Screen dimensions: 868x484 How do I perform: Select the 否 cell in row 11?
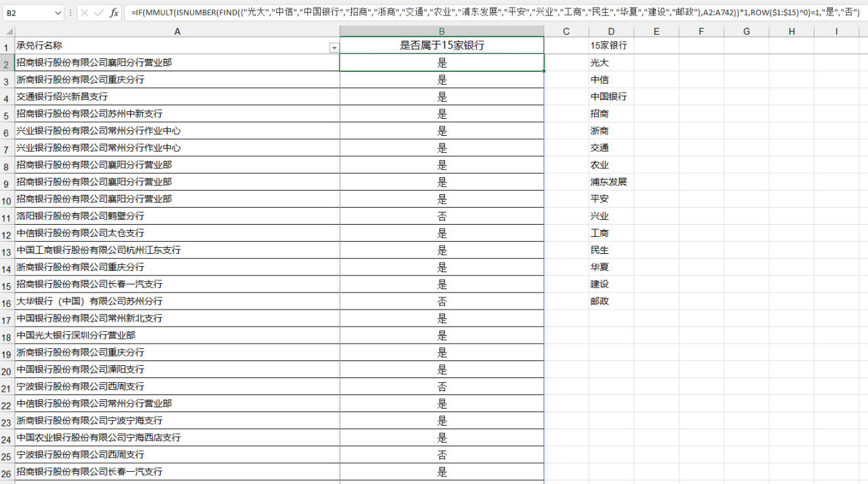point(441,216)
